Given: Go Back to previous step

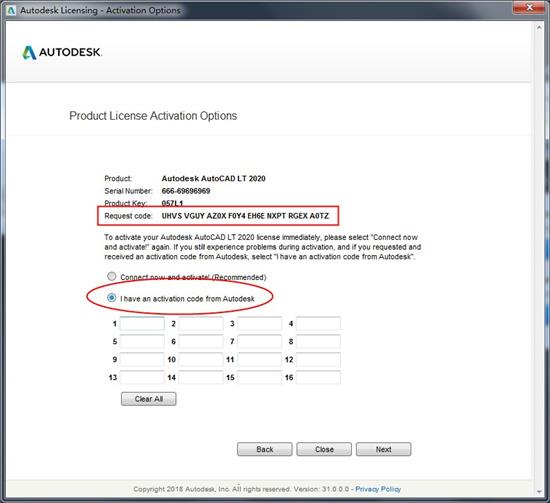Looking at the screenshot, I should pos(264,449).
